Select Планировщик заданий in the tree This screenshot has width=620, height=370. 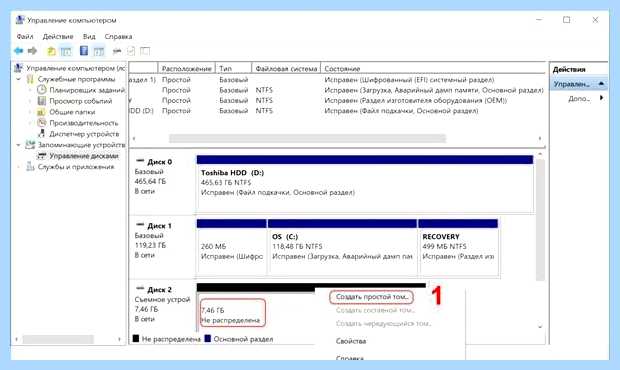click(87, 90)
